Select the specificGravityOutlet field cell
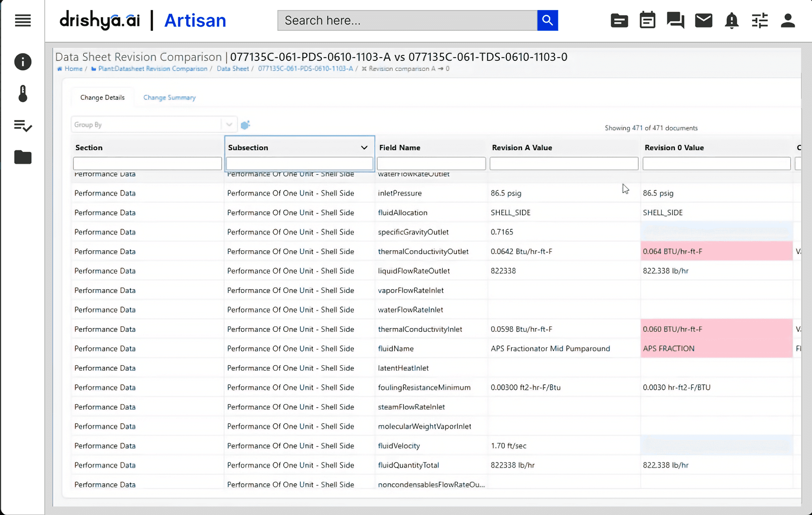 tap(432, 232)
